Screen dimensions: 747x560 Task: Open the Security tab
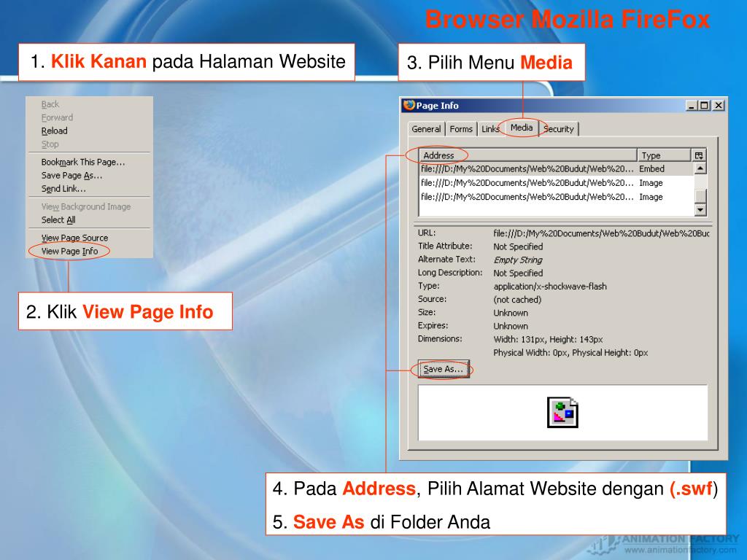[x=559, y=129]
